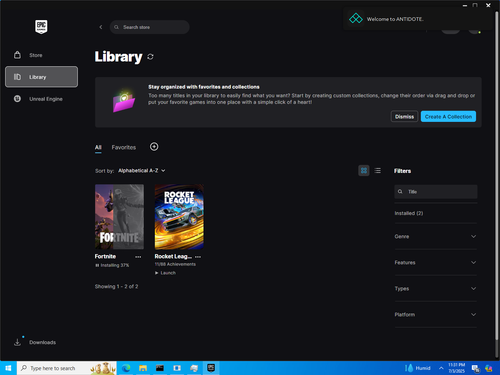500x375 pixels.
Task: Click the Rocket League cover thumbnail
Action: point(179,217)
